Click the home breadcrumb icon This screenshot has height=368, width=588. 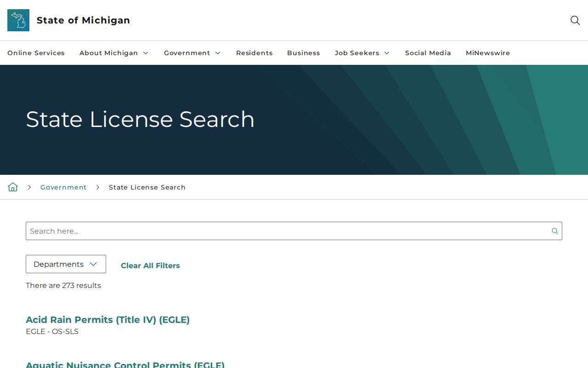(13, 187)
